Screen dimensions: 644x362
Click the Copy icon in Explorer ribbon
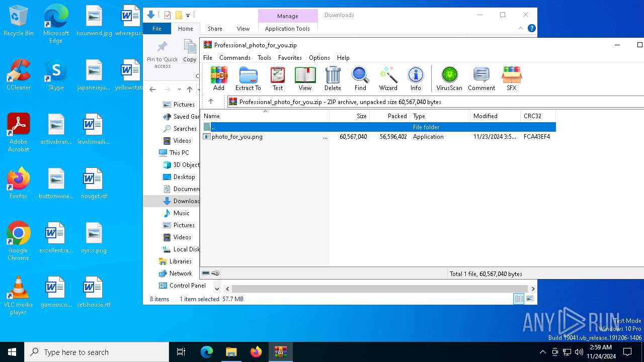pos(190,52)
